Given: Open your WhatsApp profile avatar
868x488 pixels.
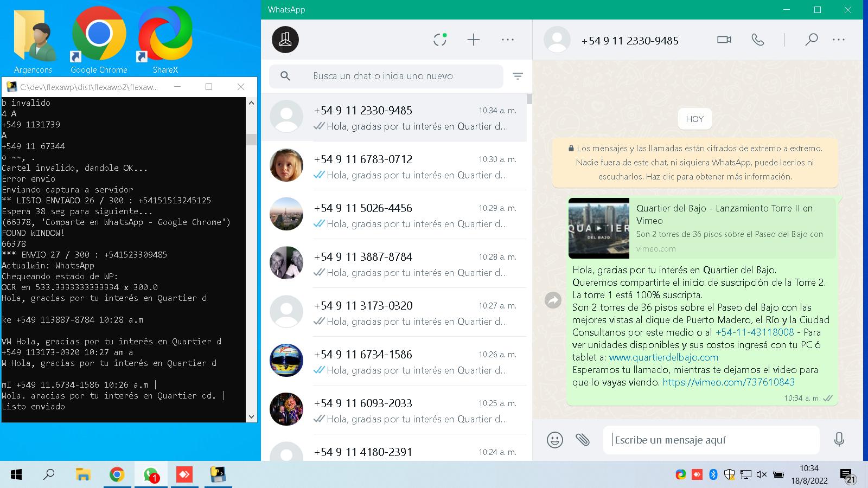Looking at the screenshot, I should click(285, 40).
